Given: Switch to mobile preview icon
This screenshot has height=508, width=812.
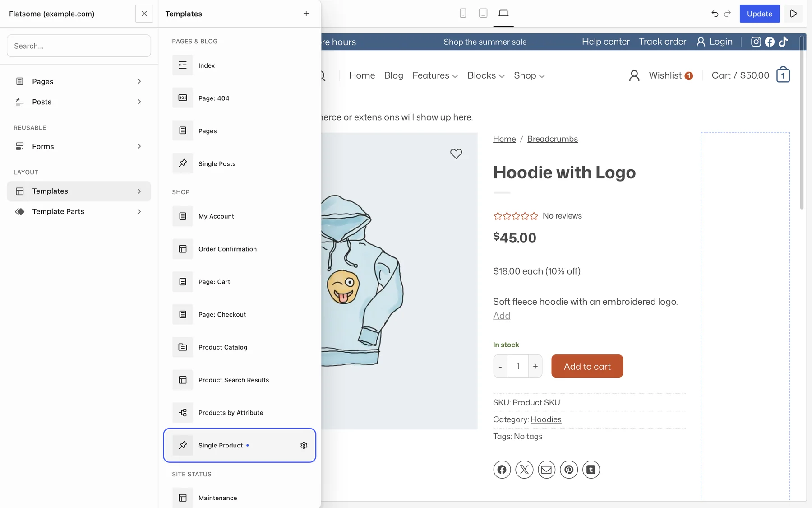Looking at the screenshot, I should (x=463, y=13).
